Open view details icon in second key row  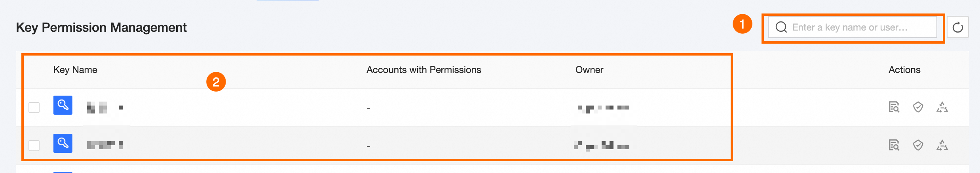point(894,145)
